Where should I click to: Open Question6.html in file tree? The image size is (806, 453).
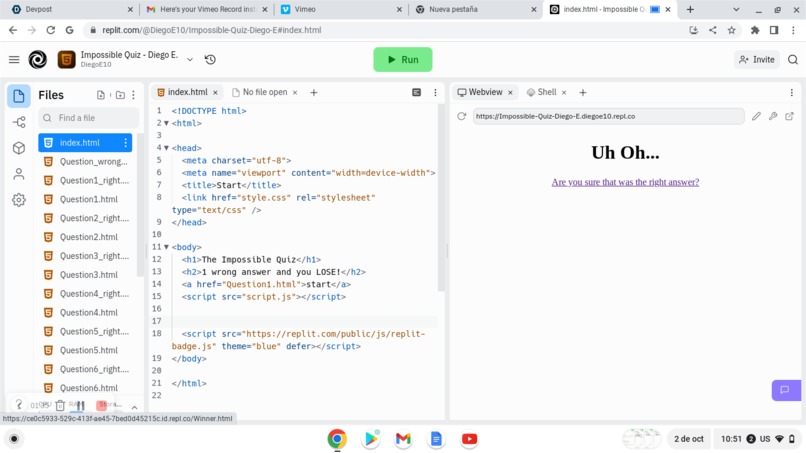[85, 388]
